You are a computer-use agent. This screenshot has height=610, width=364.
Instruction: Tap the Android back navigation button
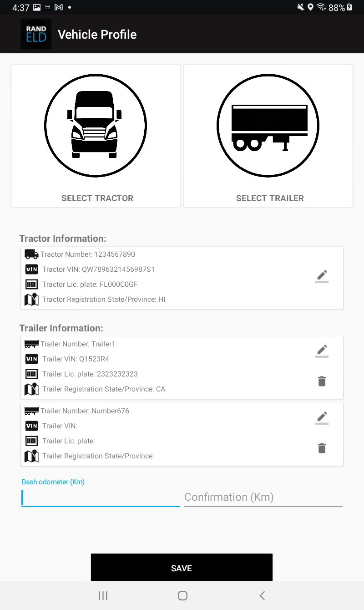pyautogui.click(x=262, y=595)
